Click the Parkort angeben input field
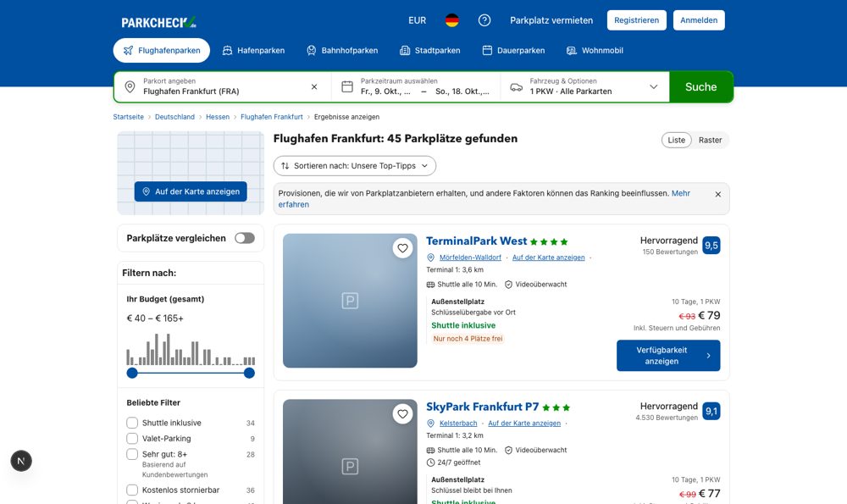847x504 pixels. coord(222,86)
